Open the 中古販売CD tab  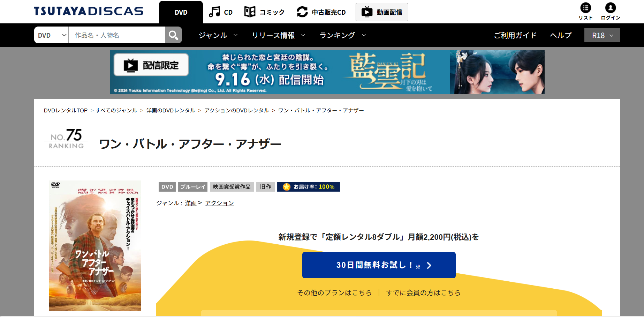329,12
